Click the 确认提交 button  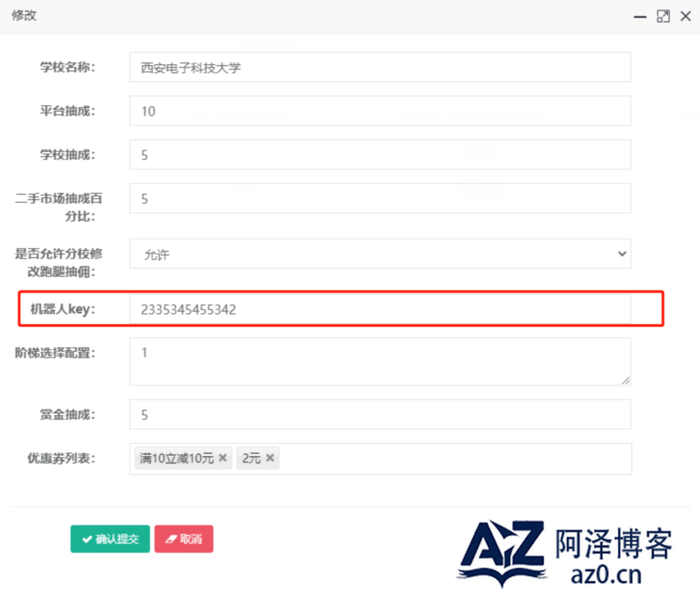110,539
